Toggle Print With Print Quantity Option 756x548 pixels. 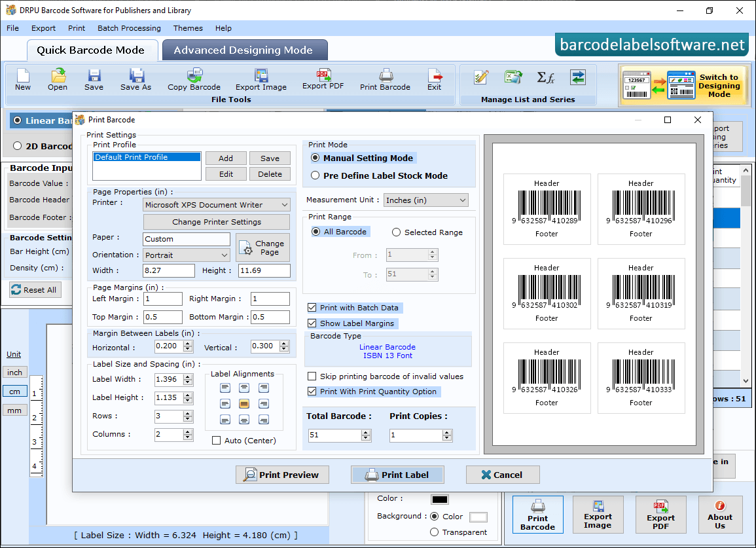click(312, 392)
